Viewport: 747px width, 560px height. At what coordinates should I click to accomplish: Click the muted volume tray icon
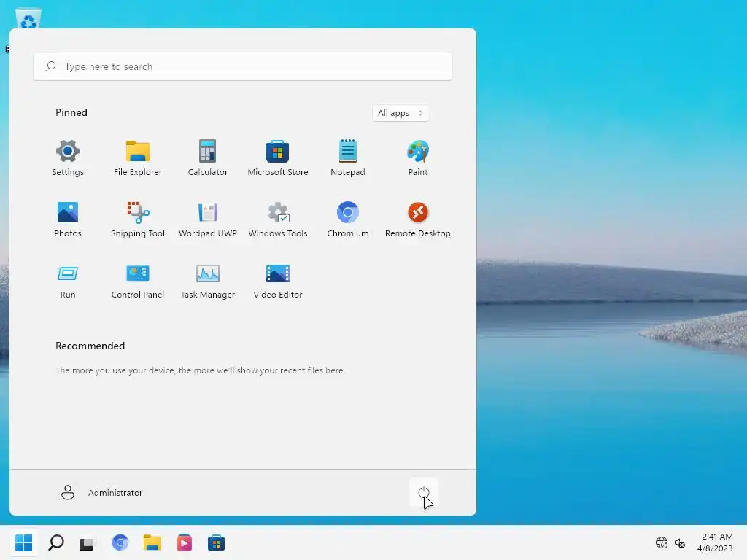[680, 542]
